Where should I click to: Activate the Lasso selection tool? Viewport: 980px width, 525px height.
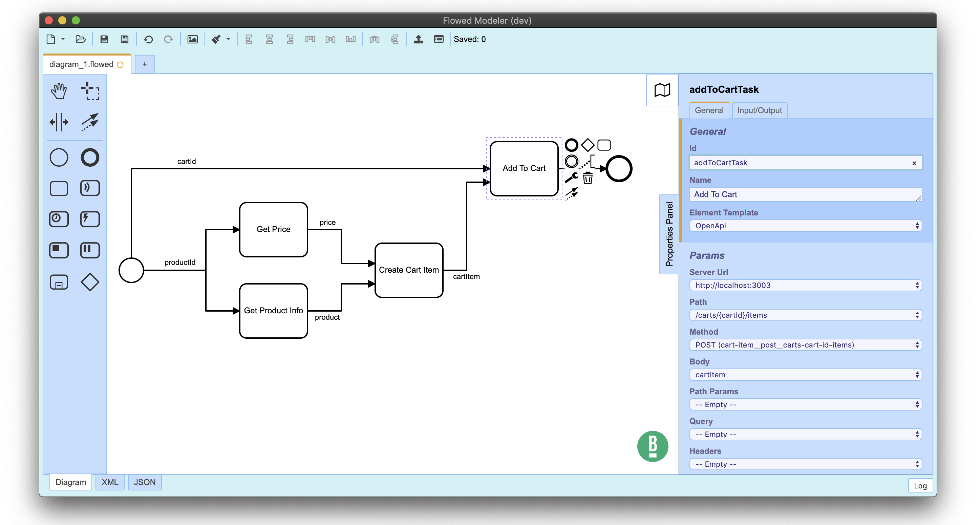click(90, 91)
